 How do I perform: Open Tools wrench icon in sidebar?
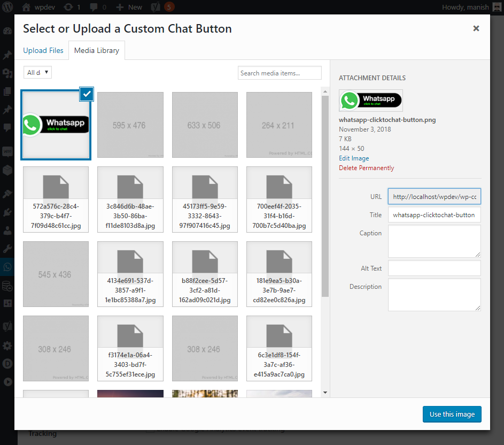click(x=7, y=249)
